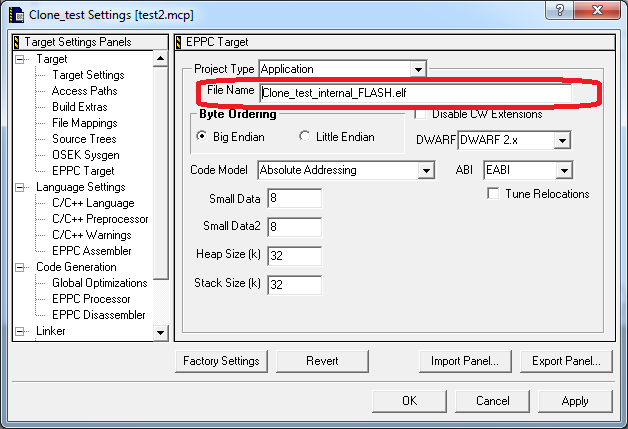This screenshot has width=628, height=429.
Task: Select the Little Endian radio button
Action: (x=304, y=136)
